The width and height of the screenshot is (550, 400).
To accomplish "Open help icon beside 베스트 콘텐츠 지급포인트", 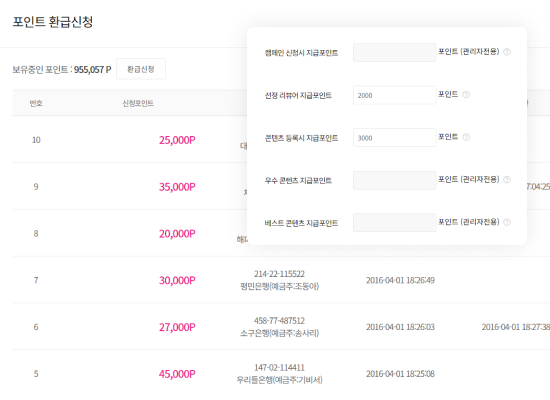I will (507, 222).
